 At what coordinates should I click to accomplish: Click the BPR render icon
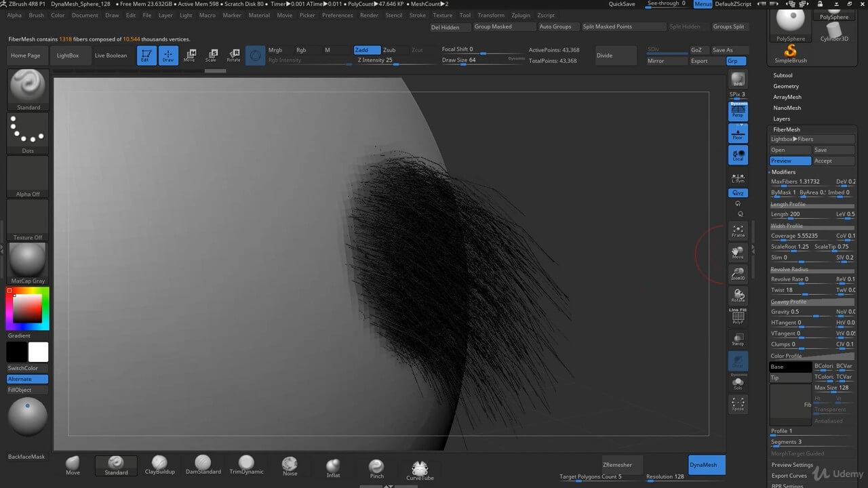pyautogui.click(x=738, y=80)
